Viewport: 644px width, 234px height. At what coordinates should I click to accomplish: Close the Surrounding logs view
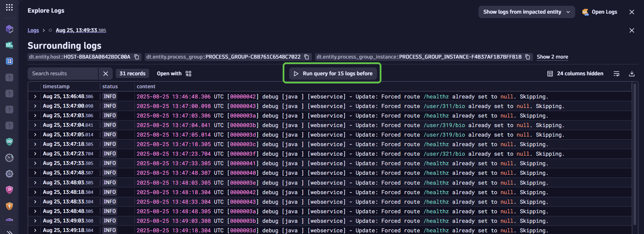click(x=632, y=30)
